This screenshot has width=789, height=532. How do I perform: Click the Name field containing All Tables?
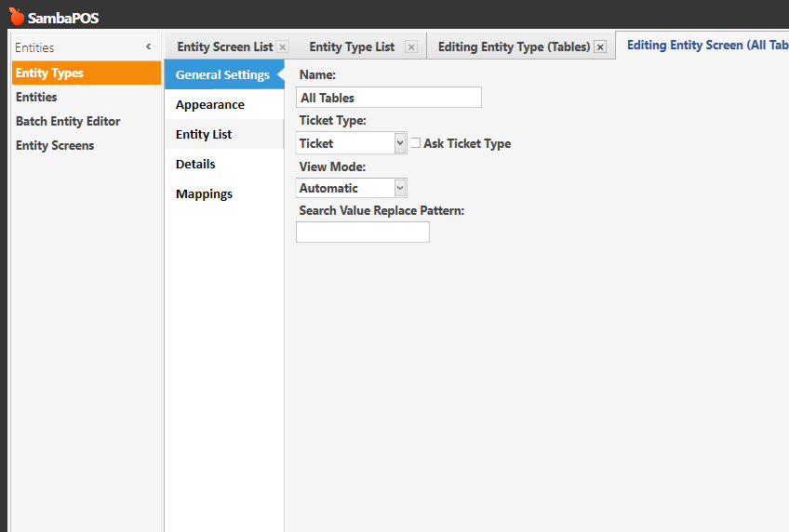389,98
